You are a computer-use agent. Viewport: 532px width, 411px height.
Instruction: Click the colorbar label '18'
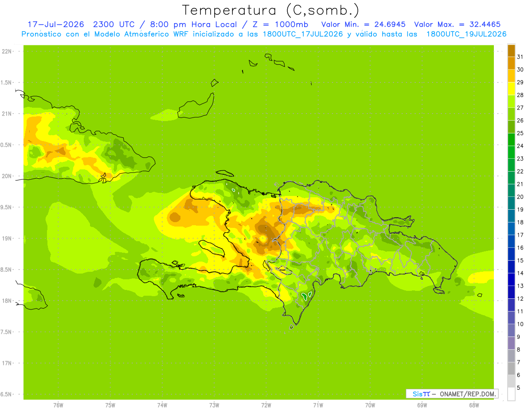pyautogui.click(x=520, y=222)
